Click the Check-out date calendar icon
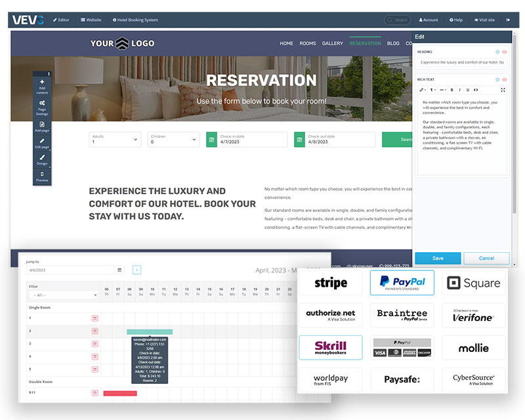Viewport: 525px width, 420px height. tap(299, 140)
